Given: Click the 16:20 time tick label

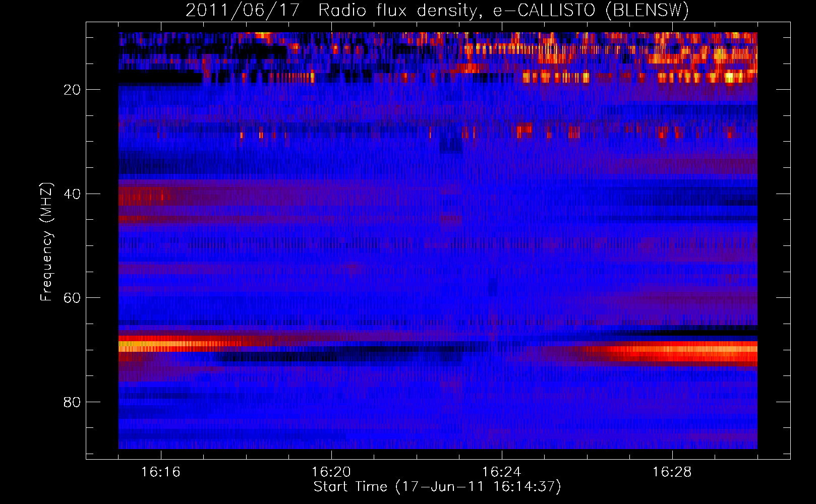Looking at the screenshot, I should [331, 472].
